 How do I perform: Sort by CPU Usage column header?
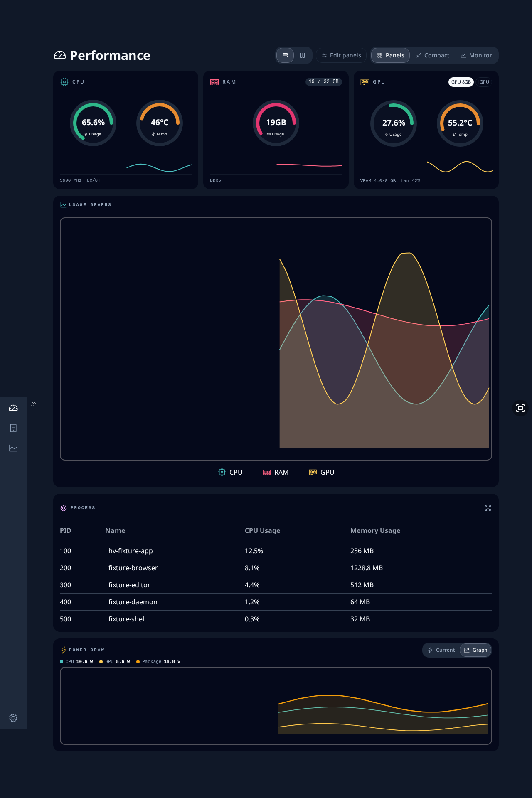[x=262, y=530]
